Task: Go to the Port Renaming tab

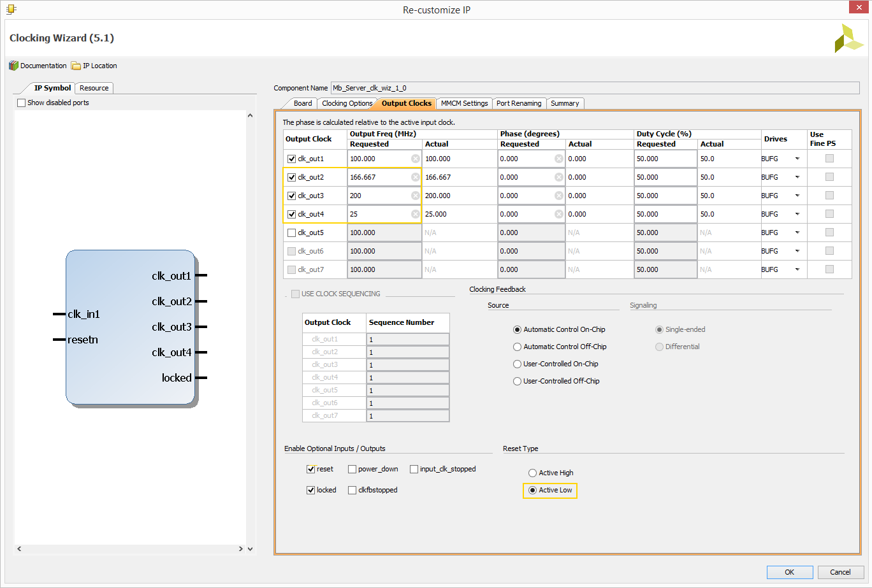Action: [x=519, y=103]
